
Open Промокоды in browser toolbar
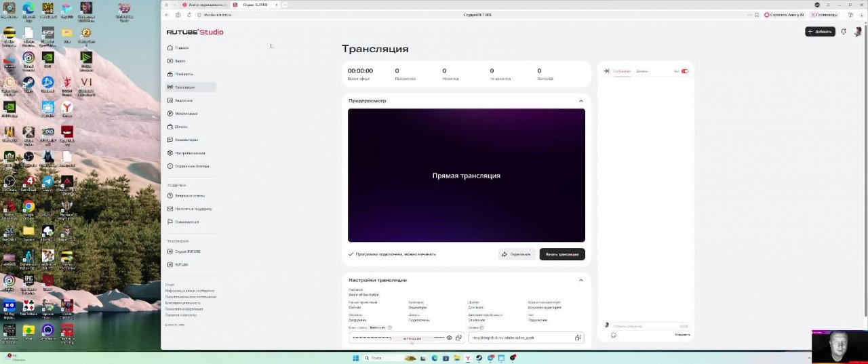coord(824,14)
